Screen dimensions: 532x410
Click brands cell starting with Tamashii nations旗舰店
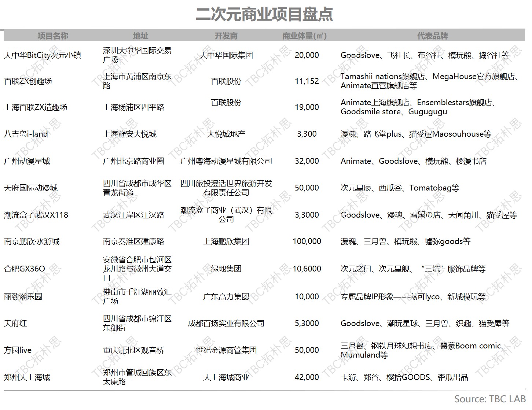click(x=430, y=81)
